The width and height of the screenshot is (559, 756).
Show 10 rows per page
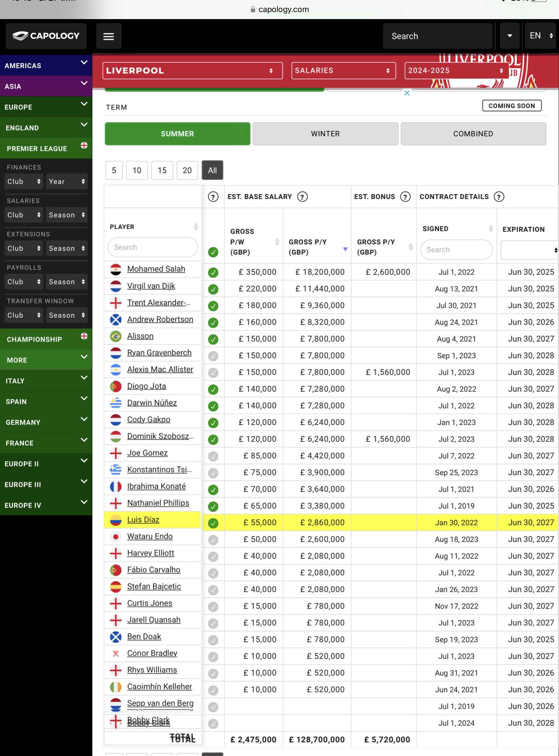click(x=137, y=170)
